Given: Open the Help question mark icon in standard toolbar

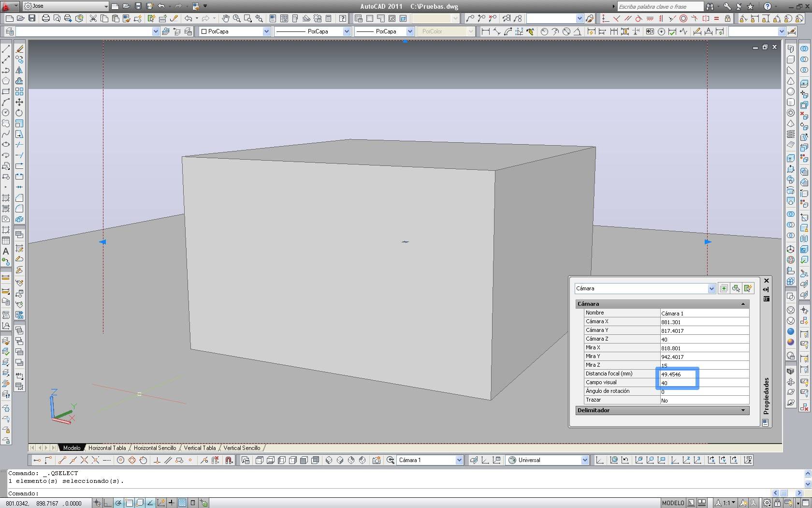Looking at the screenshot, I should point(343,18).
